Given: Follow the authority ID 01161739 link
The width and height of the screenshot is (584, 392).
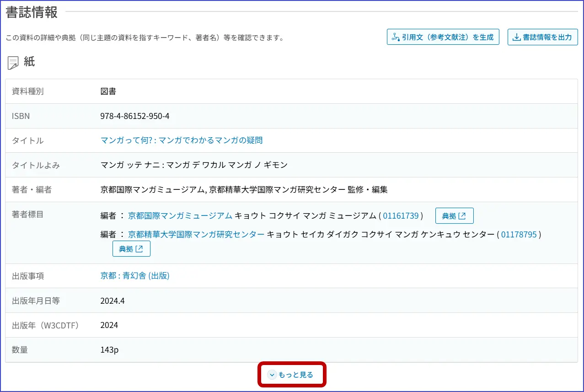Looking at the screenshot, I should [401, 215].
